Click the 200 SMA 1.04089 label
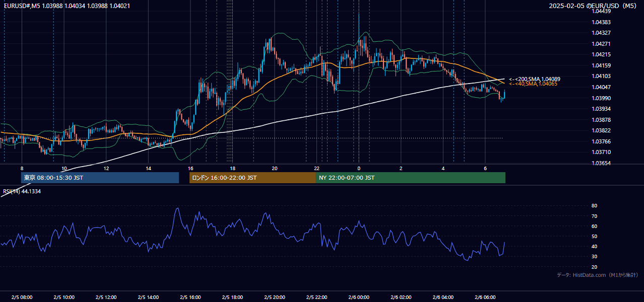 pos(535,79)
